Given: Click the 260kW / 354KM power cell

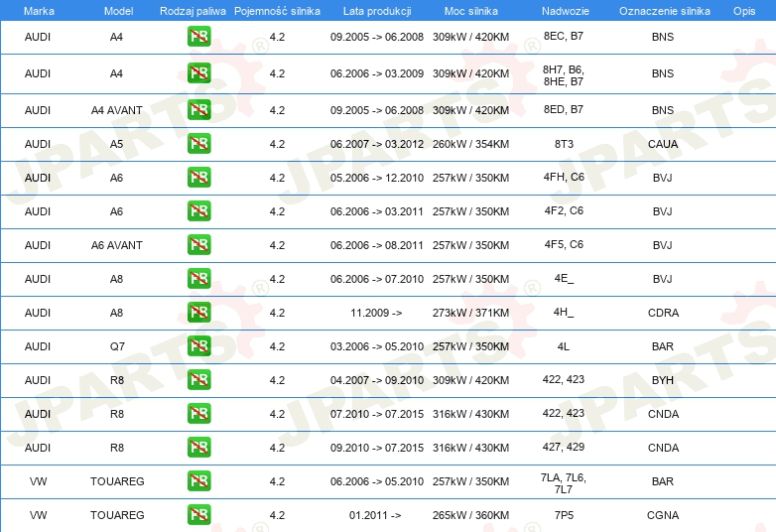Looking at the screenshot, I should pyautogui.click(x=470, y=144).
